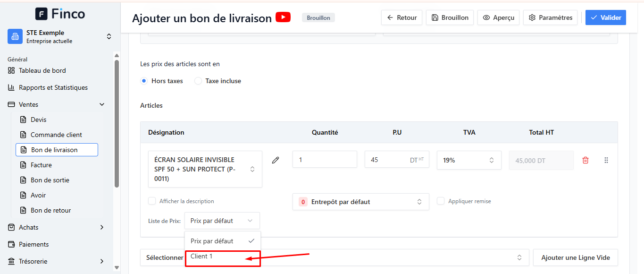
Task: Check the Appliquer remise box
Action: (441, 201)
